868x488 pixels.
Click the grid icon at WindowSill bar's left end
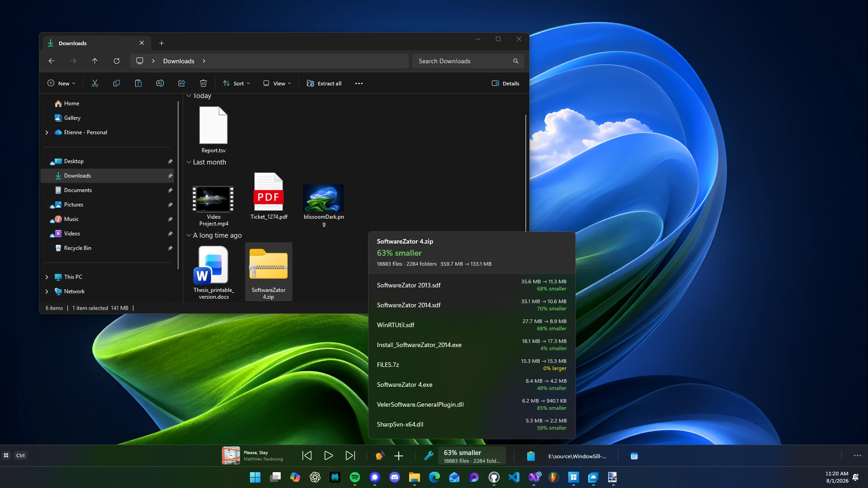6,455
